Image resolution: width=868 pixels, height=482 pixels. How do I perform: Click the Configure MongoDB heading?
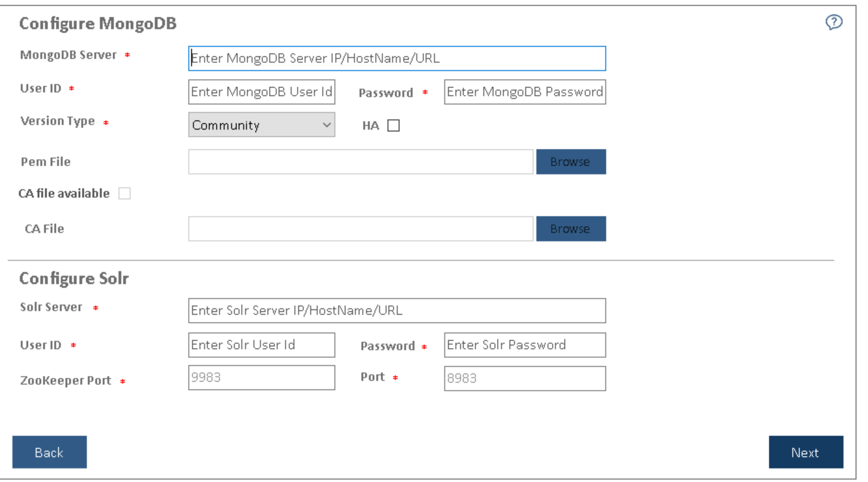98,24
